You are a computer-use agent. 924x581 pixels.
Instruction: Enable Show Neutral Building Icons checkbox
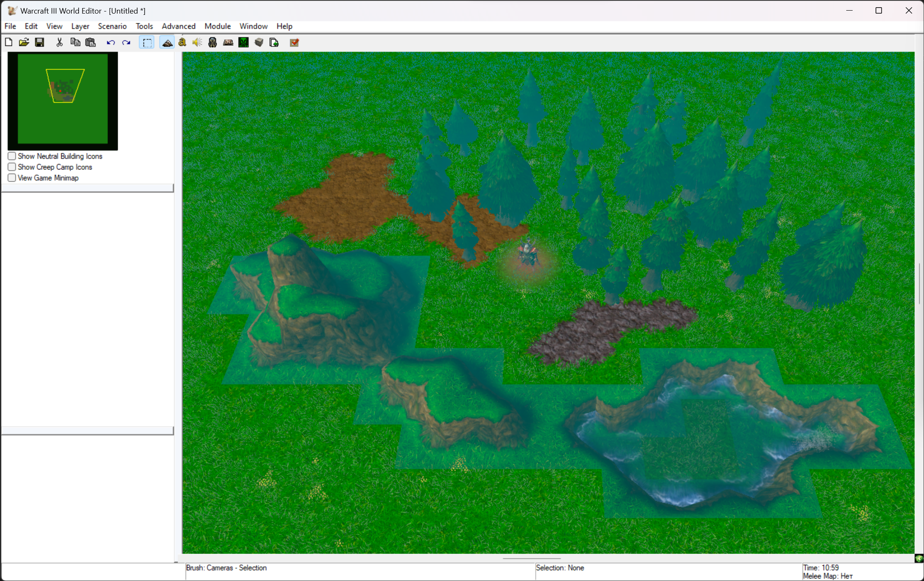12,156
